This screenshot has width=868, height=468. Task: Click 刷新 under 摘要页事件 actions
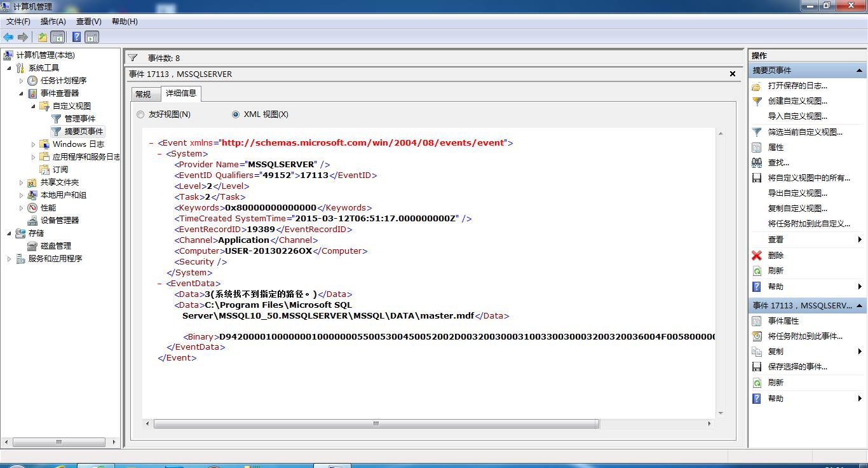tap(776, 271)
